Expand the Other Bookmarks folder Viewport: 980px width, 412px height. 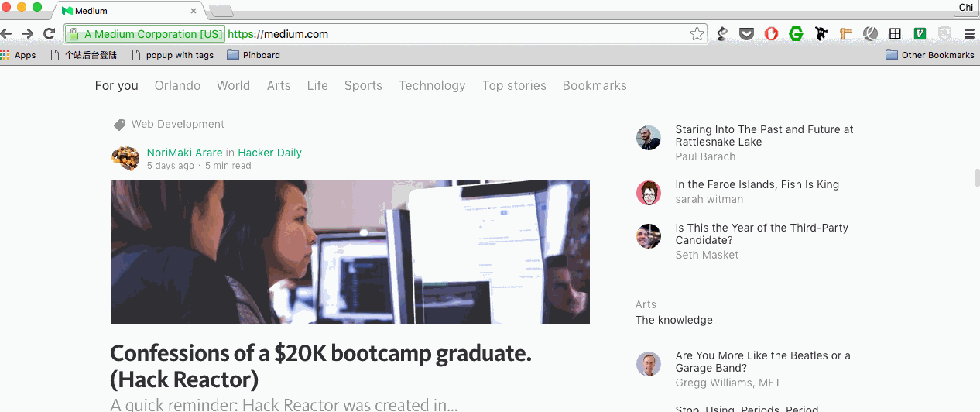tap(930, 55)
